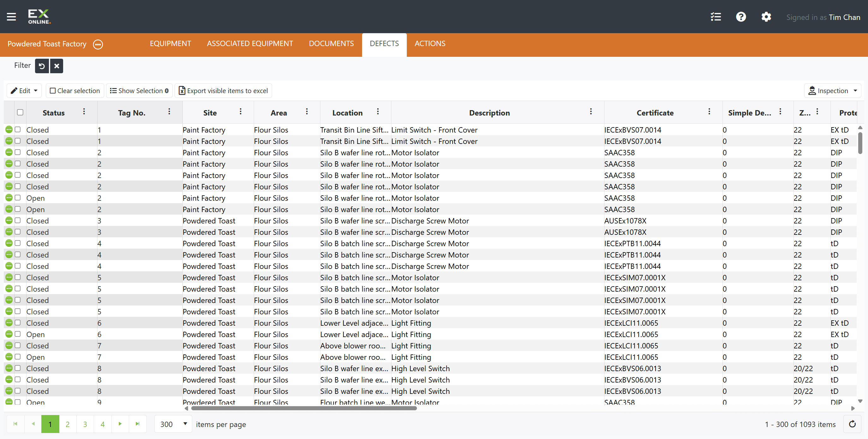868x439 pixels.
Task: Clear the filter with the X icon
Action: click(56, 66)
